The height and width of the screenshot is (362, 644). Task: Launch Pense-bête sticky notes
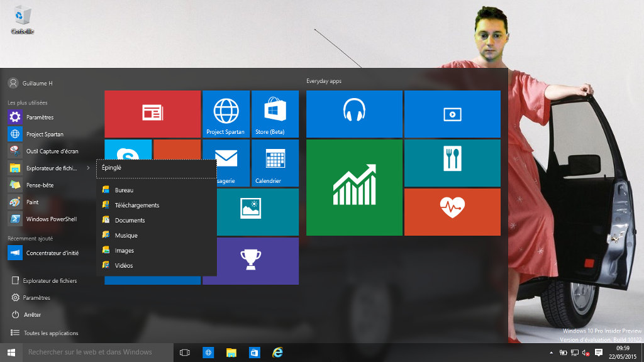[x=48, y=185]
